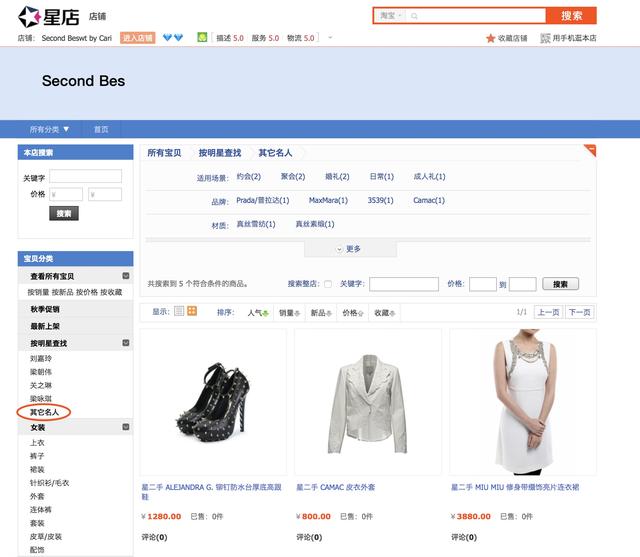Click 关键字 field in results filter row
Image resolution: width=640 pixels, height=557 pixels.
(x=404, y=284)
